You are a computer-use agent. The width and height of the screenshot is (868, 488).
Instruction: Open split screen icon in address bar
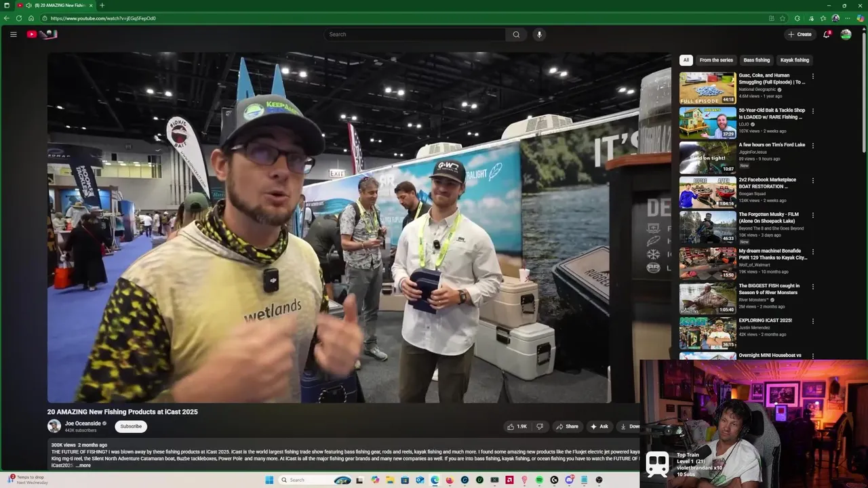click(772, 18)
